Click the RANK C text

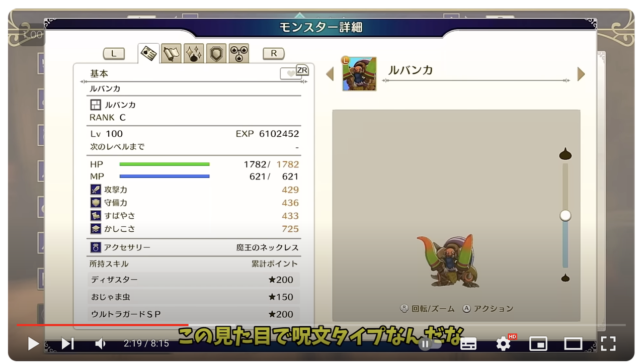tap(108, 118)
